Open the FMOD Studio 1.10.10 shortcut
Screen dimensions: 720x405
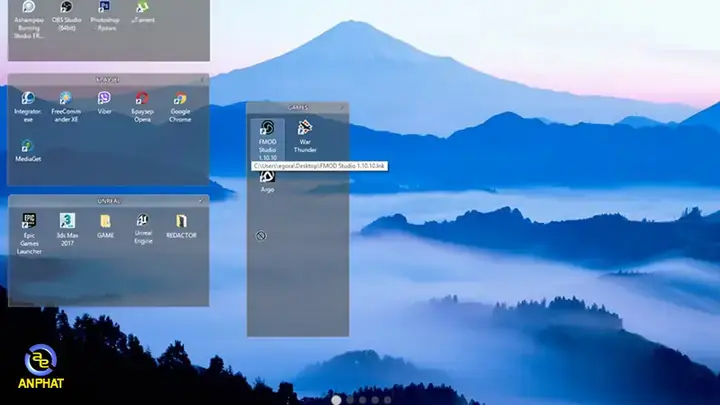(x=268, y=130)
